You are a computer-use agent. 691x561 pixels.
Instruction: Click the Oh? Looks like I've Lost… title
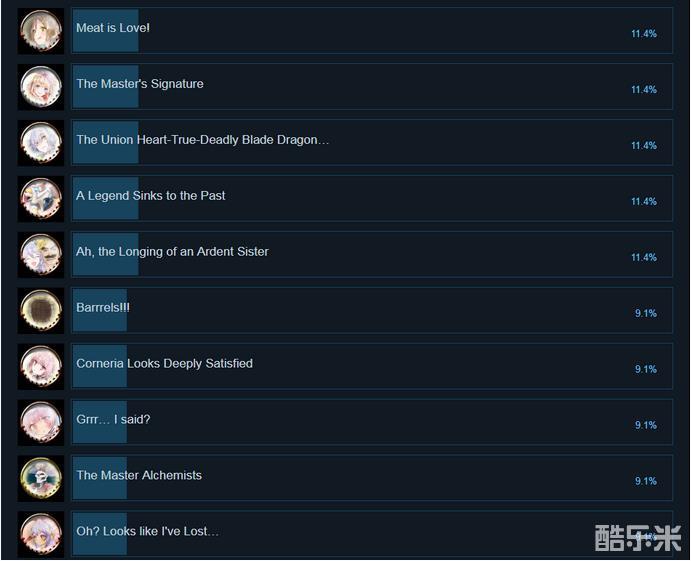[147, 531]
